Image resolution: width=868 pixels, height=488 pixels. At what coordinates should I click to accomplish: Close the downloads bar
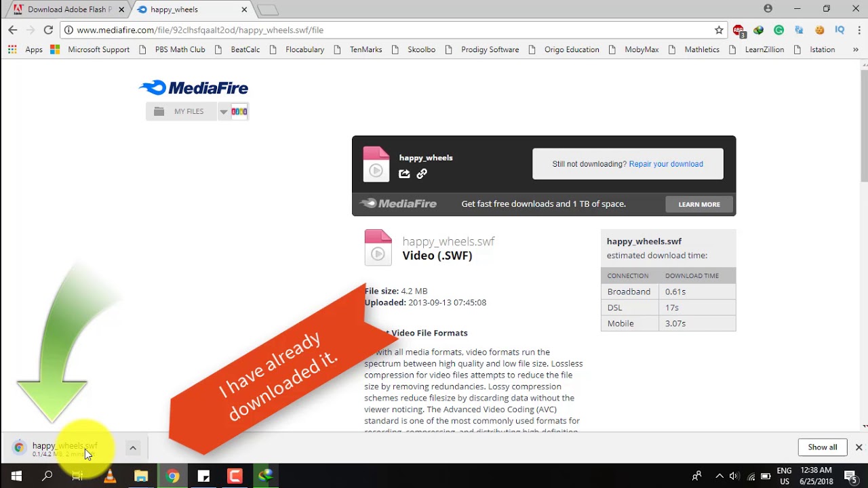[859, 447]
